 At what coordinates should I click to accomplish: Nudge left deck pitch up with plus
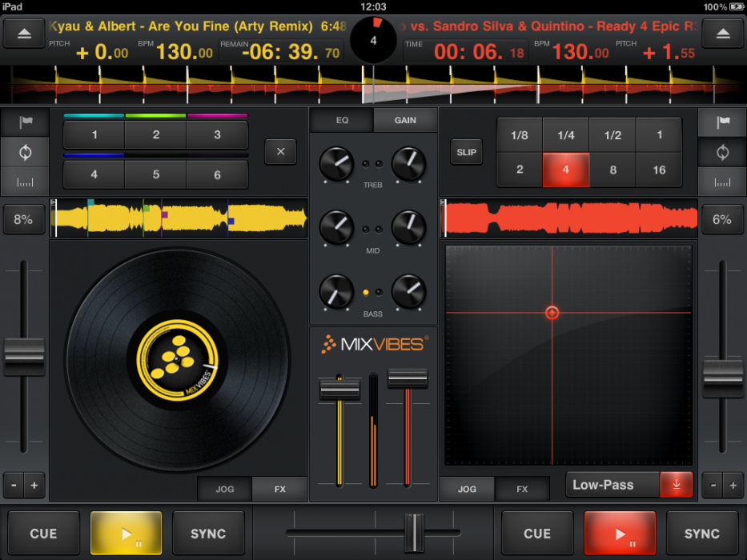(x=34, y=486)
